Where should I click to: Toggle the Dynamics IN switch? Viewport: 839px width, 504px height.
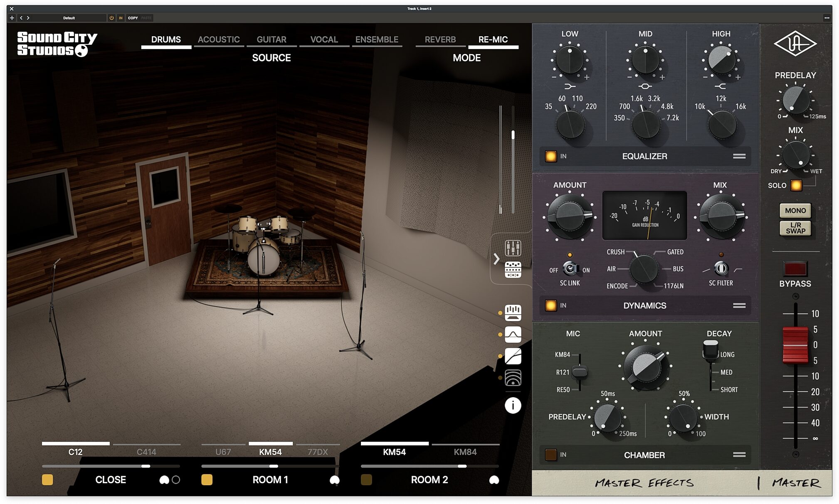coord(550,305)
